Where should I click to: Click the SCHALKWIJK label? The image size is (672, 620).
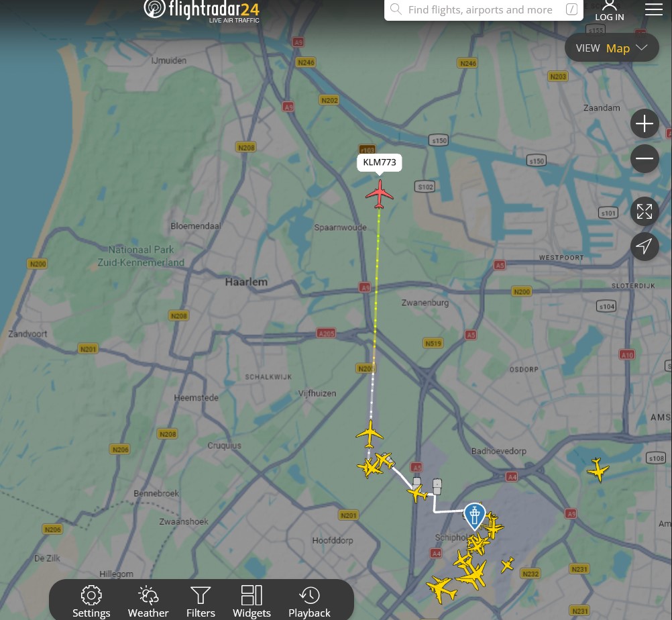[x=269, y=377]
